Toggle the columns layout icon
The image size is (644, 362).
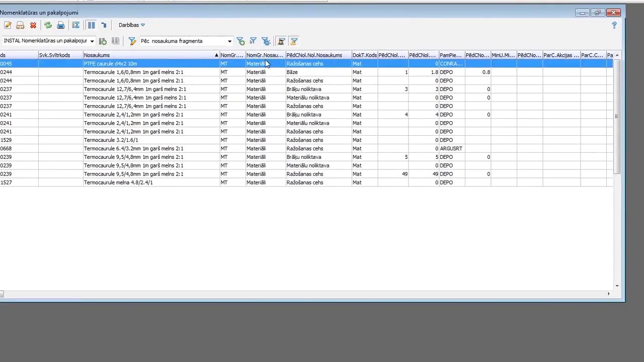click(91, 25)
